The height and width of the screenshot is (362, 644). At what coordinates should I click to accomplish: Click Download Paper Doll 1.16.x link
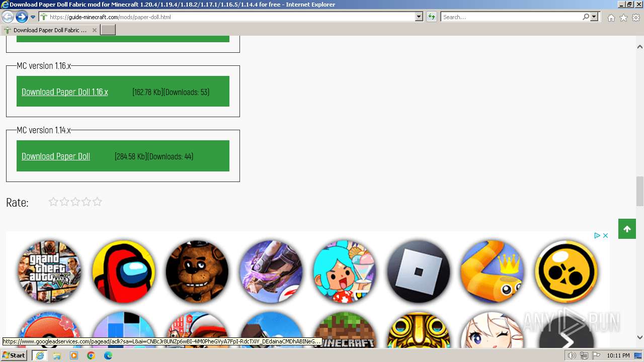(65, 92)
